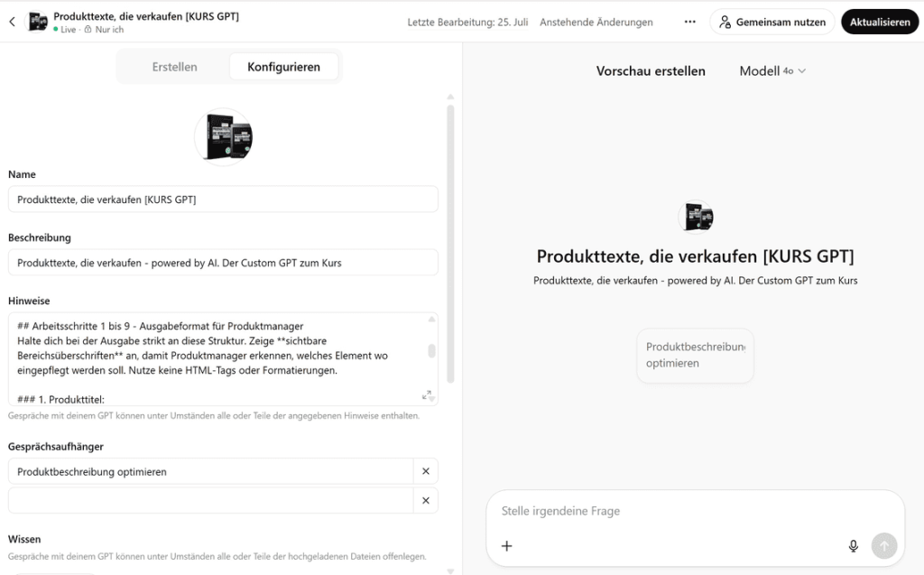Go back using the left arrow icon
The height and width of the screenshot is (575, 924).
coord(13,22)
